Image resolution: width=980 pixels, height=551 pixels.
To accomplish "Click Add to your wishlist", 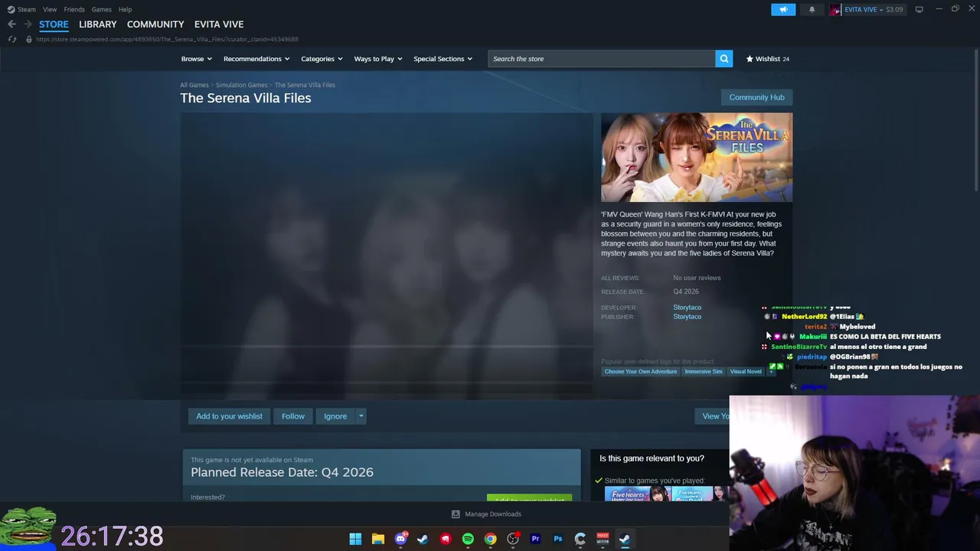I will (x=229, y=416).
